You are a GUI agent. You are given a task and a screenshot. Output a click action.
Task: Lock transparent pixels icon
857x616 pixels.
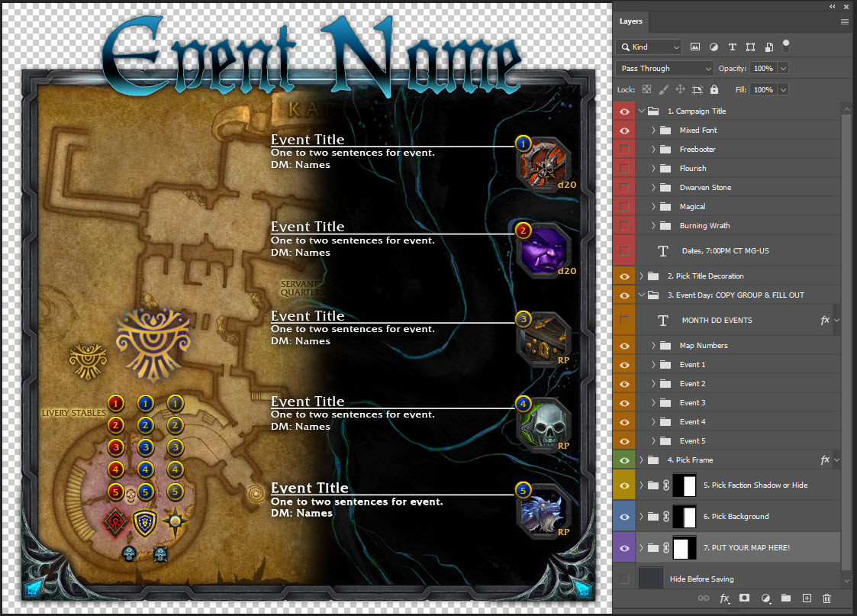(646, 89)
